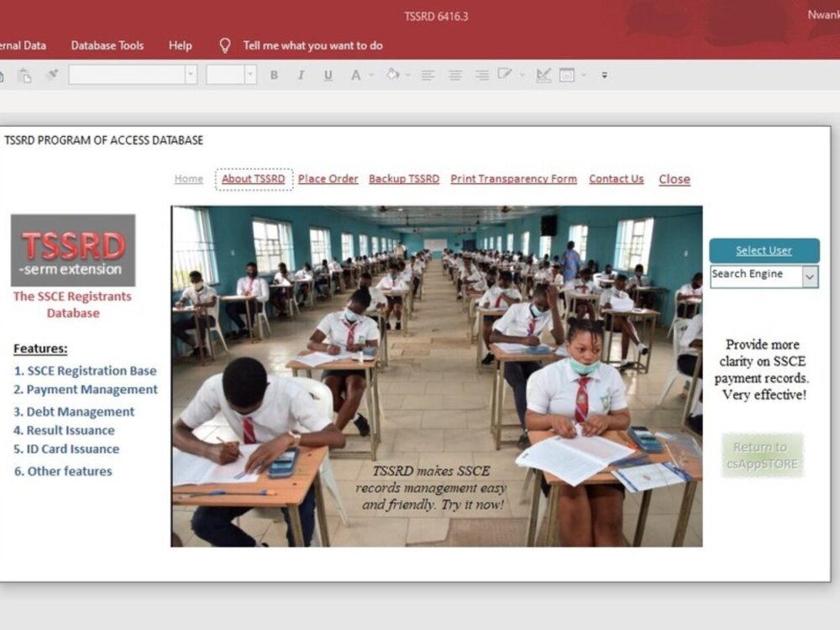Click the Payment Management feature
840x630 pixels.
pyautogui.click(x=86, y=390)
